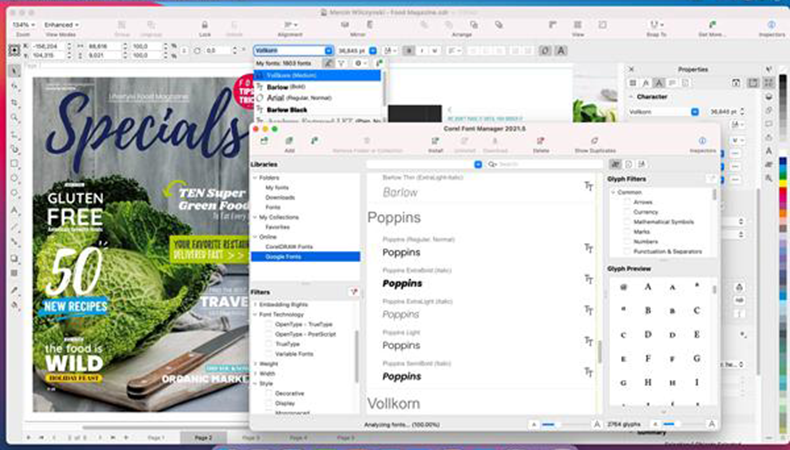Toggle the Variable Fonts filter checkbox

click(x=268, y=354)
